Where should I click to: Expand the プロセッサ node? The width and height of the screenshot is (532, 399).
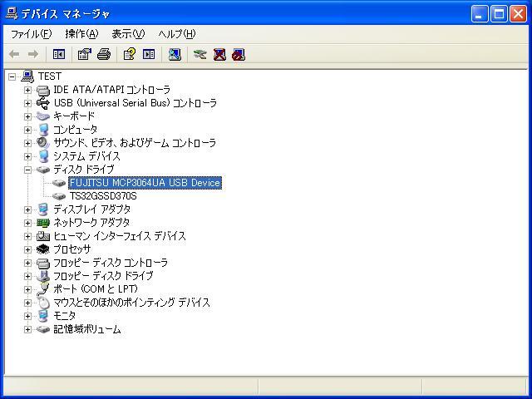[x=27, y=249]
